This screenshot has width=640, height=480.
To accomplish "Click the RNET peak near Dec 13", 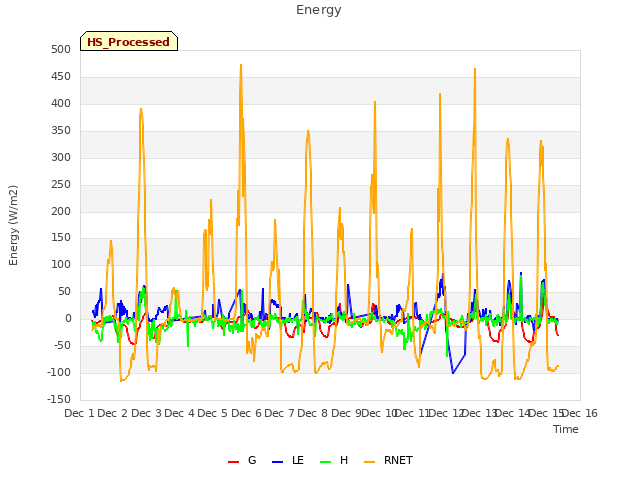I will tap(475, 69).
